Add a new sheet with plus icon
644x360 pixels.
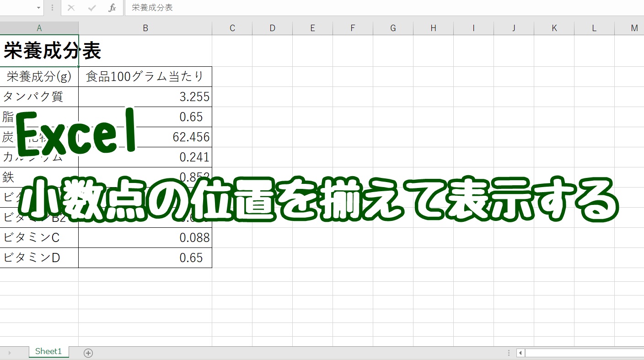pos(88,353)
